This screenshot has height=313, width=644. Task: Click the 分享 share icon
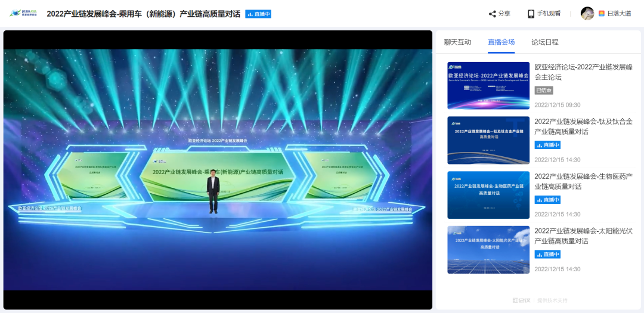(492, 14)
